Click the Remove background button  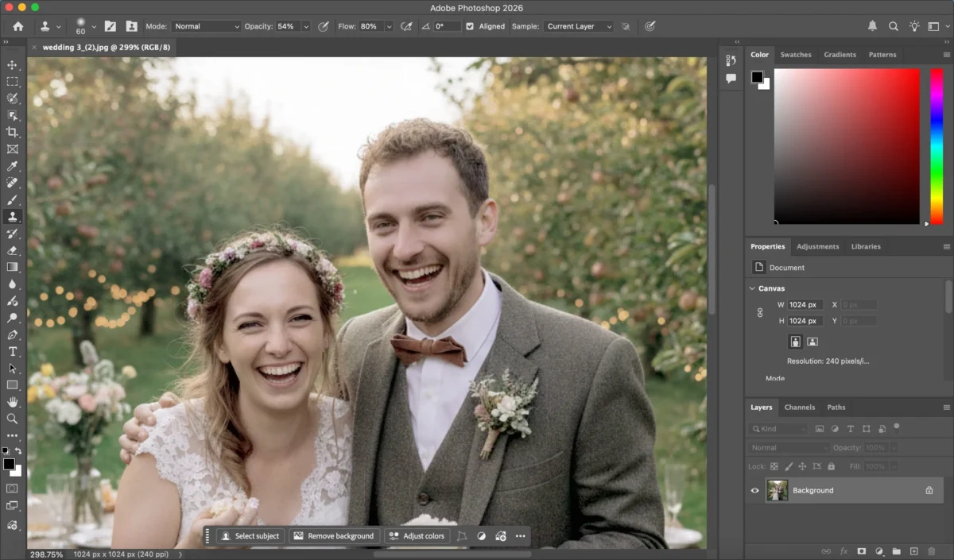pyautogui.click(x=333, y=536)
